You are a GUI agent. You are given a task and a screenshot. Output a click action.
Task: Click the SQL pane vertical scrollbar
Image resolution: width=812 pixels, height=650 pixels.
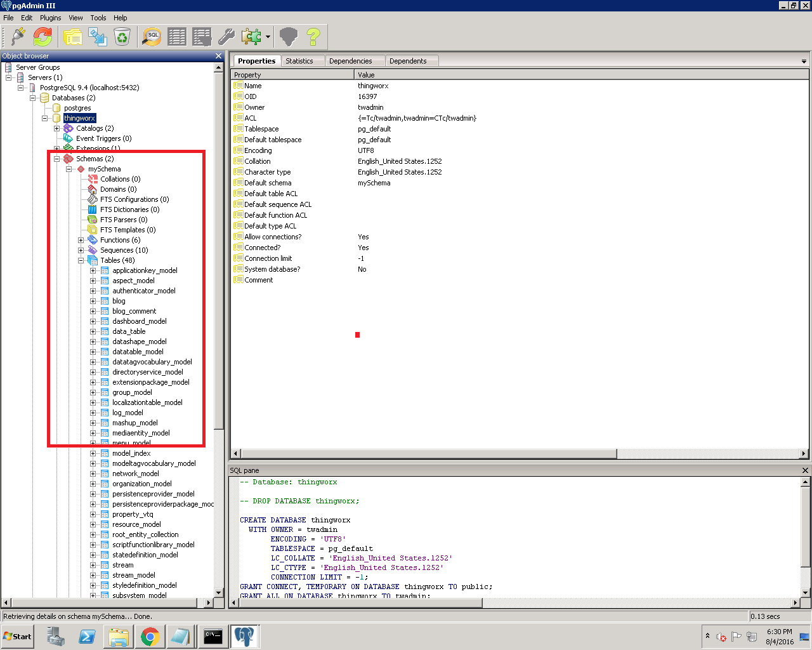[805, 526]
